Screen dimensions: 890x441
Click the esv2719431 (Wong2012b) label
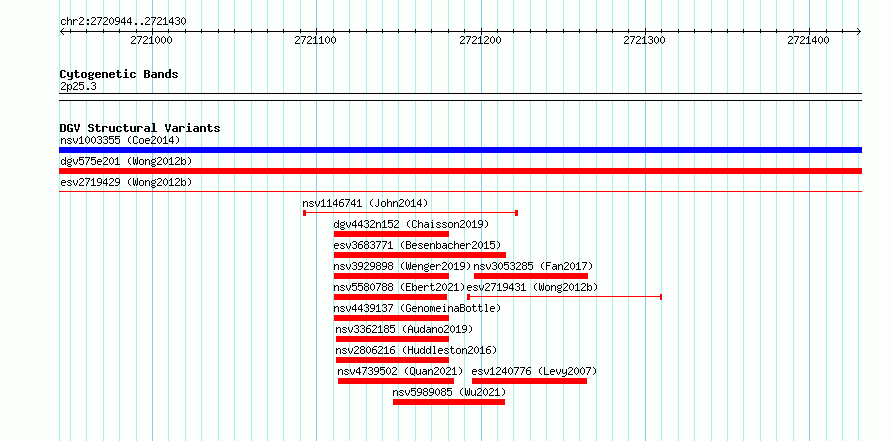[532, 287]
